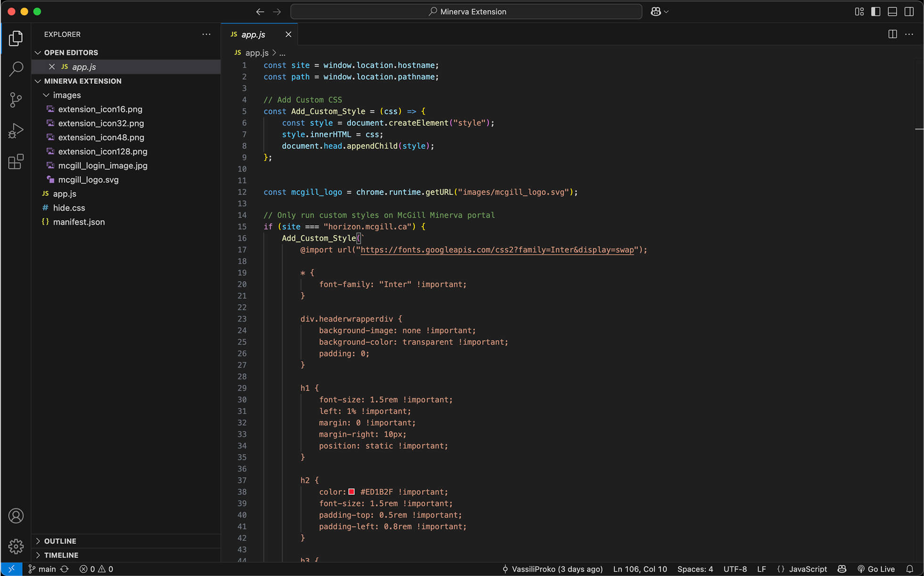Open Manage gear settings icon
Viewport: 924px width, 576px height.
pos(16,546)
